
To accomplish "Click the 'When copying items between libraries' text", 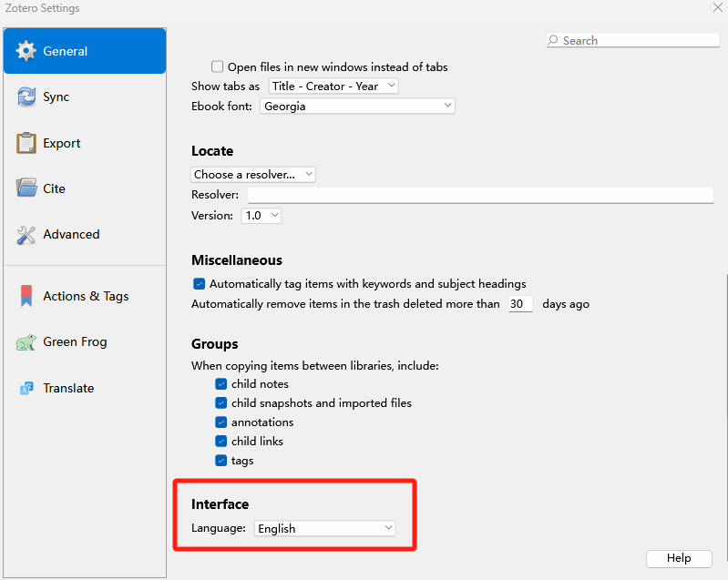I will pos(314,366).
